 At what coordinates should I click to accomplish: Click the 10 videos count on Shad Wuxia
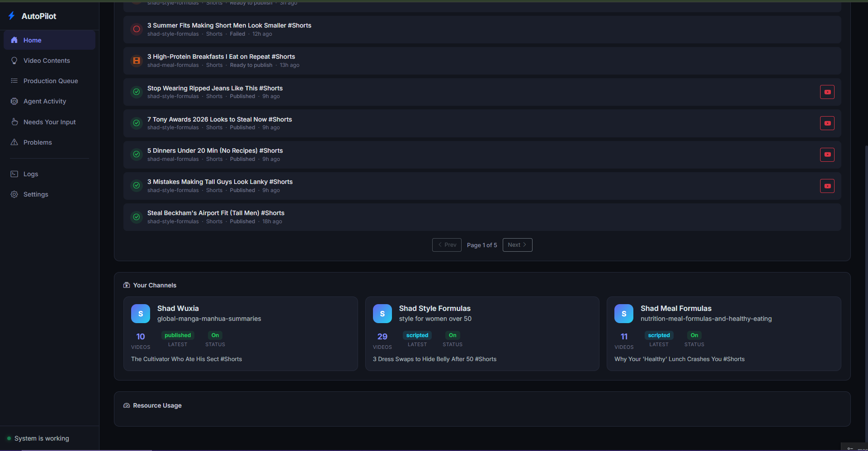[x=141, y=337]
